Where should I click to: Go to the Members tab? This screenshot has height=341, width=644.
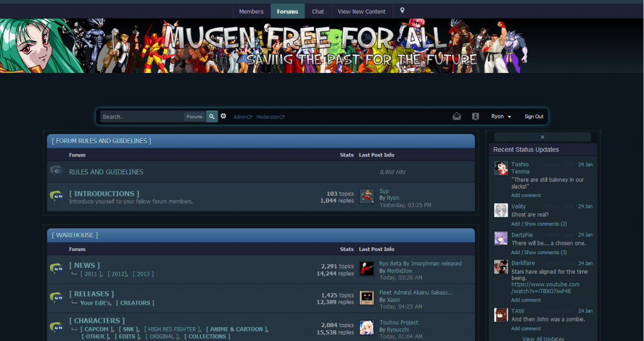(252, 11)
